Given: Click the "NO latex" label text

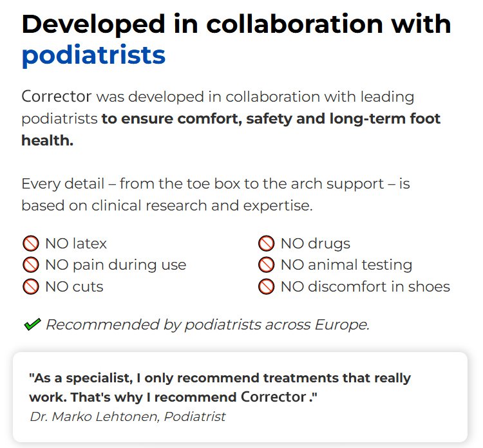Looking at the screenshot, I should [76, 244].
